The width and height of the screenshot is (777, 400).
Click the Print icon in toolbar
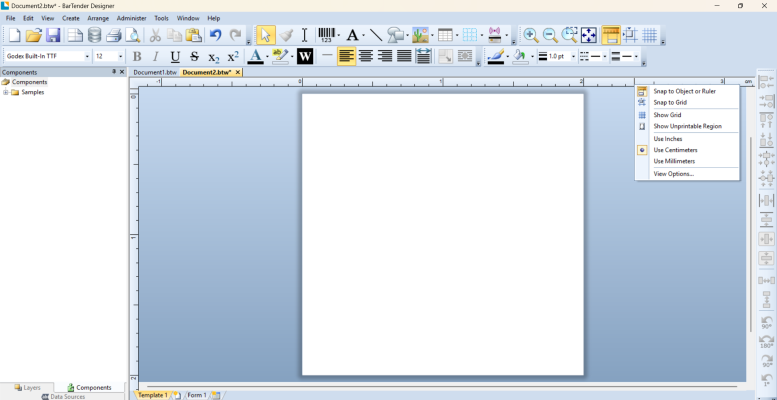coord(113,35)
